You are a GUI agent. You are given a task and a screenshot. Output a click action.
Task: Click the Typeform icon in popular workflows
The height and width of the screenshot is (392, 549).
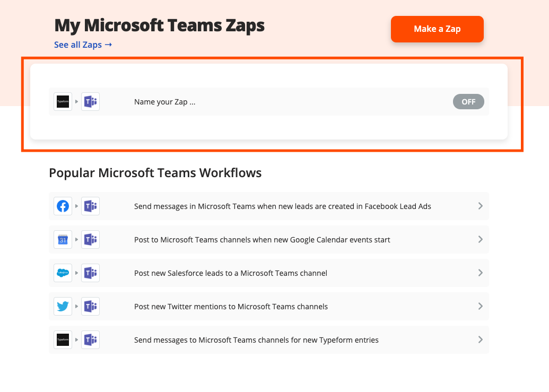point(63,339)
